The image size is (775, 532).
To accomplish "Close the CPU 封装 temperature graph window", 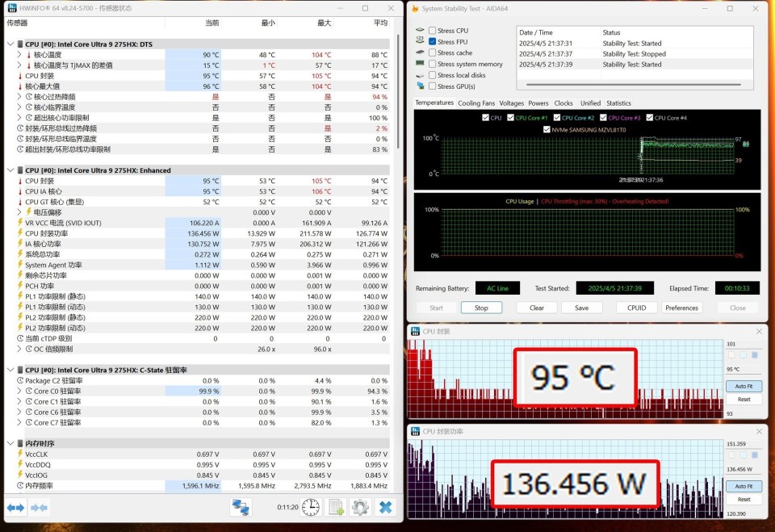I will tap(758, 332).
